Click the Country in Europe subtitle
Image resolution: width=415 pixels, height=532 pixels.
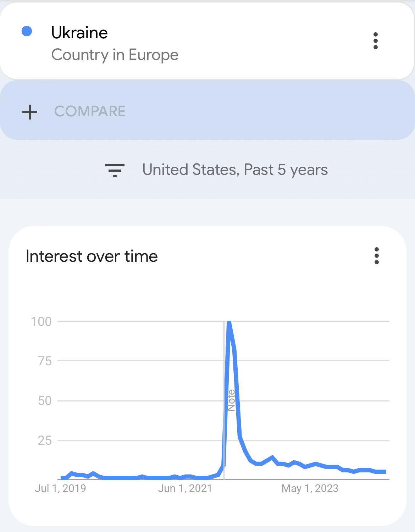(x=115, y=55)
